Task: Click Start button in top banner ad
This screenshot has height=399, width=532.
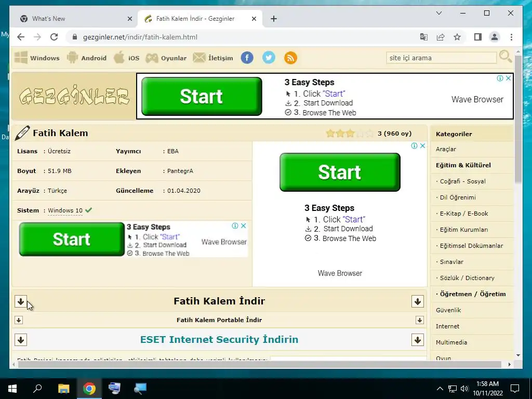Action: tap(202, 96)
